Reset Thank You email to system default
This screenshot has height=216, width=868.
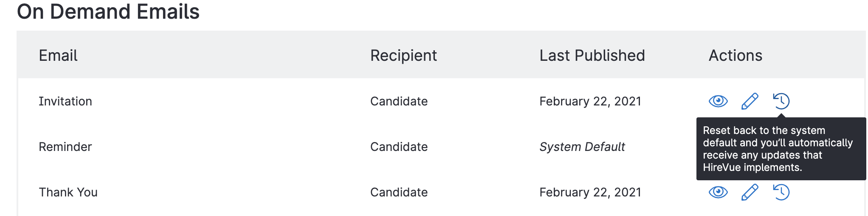(781, 192)
